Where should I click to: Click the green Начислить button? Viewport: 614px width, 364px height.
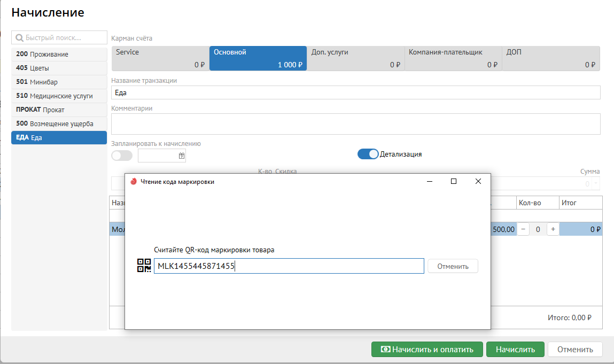(515, 350)
